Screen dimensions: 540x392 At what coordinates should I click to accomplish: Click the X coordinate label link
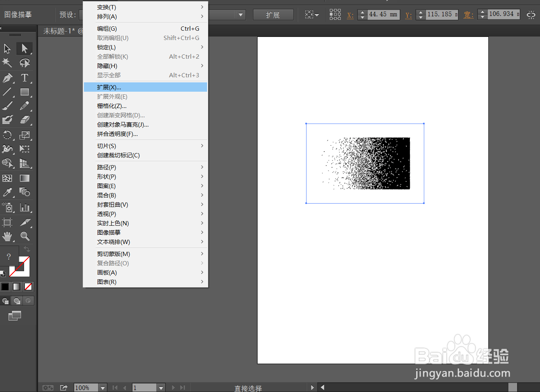pos(350,15)
